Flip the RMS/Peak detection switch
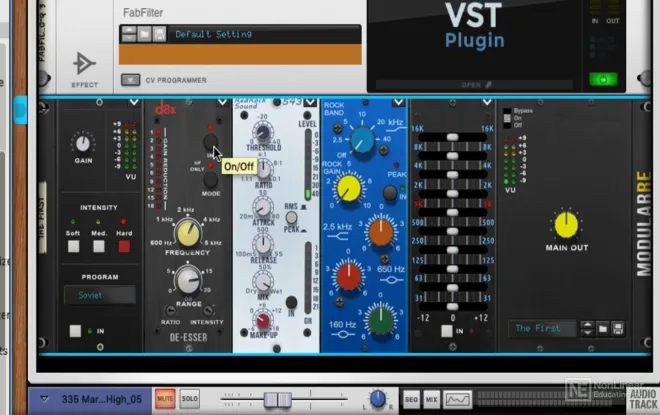660x415 pixels. click(291, 218)
